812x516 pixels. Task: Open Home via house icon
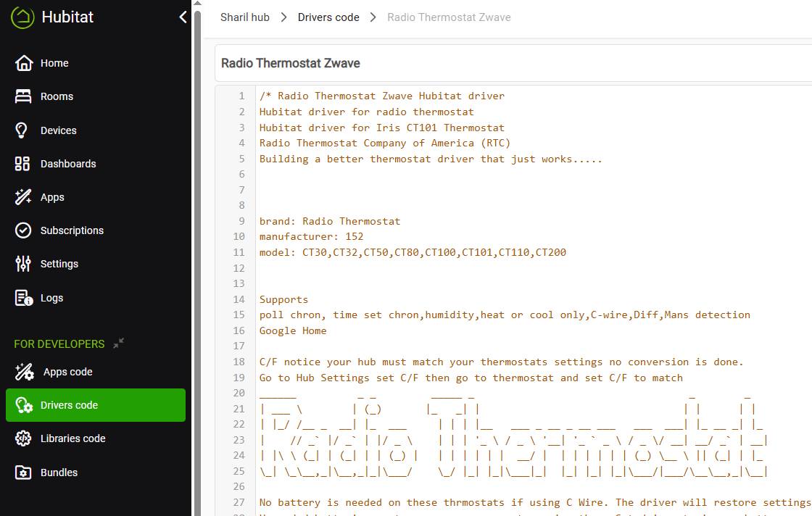[x=24, y=62]
